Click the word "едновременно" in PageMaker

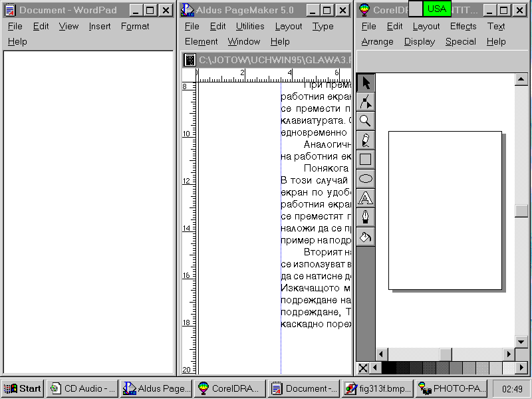click(x=314, y=132)
